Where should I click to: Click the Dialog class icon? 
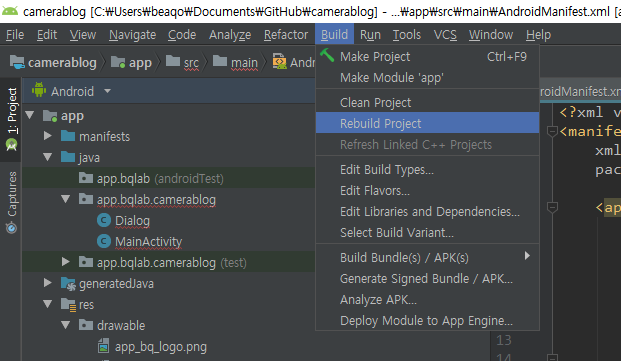(104, 220)
